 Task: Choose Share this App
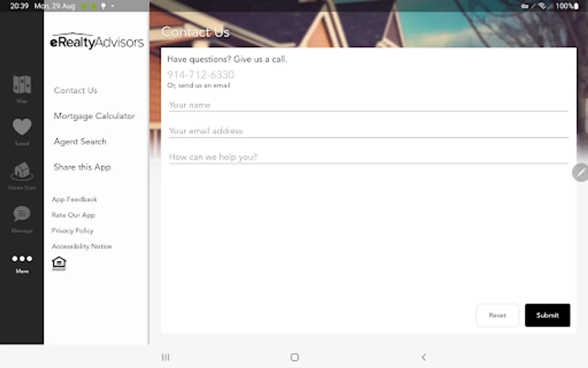[82, 167]
